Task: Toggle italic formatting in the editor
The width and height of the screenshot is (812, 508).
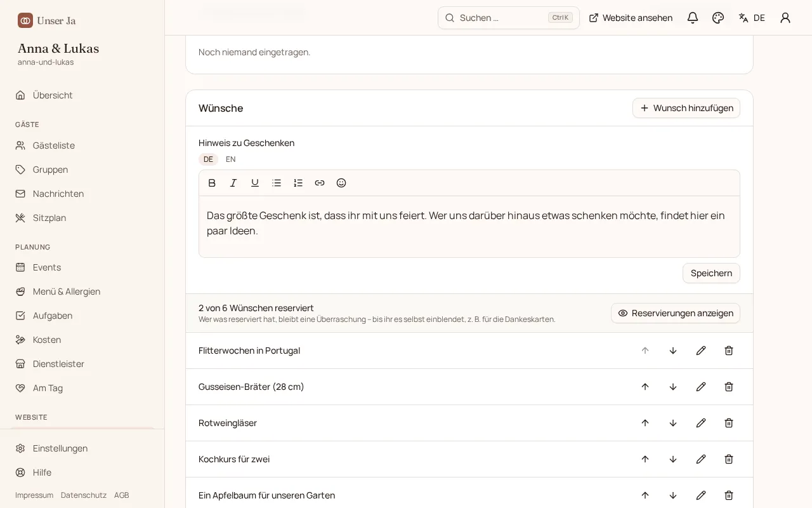Action: [233, 183]
